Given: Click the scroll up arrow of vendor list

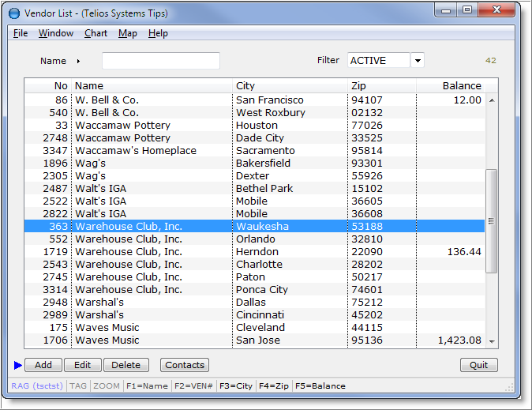Looking at the screenshot, I should (x=492, y=100).
